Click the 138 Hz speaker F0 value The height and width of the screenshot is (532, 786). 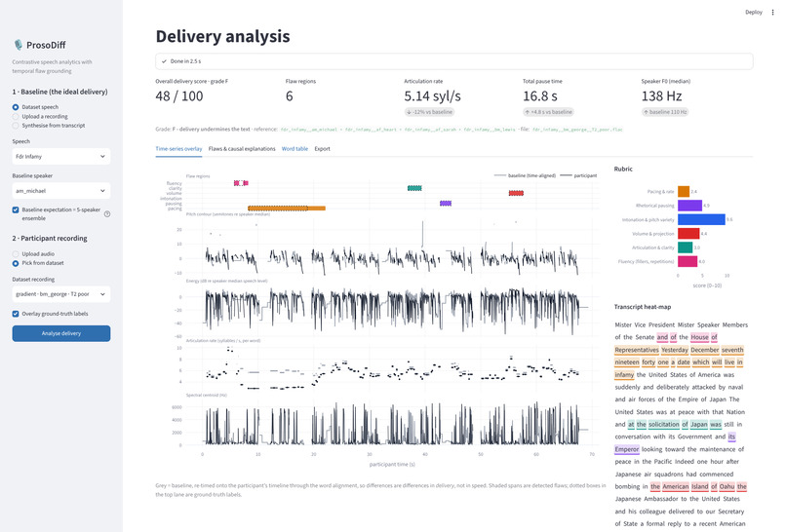662,96
